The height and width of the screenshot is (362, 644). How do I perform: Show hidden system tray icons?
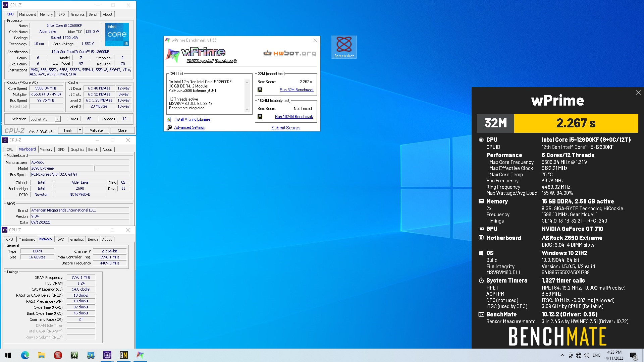click(x=562, y=355)
